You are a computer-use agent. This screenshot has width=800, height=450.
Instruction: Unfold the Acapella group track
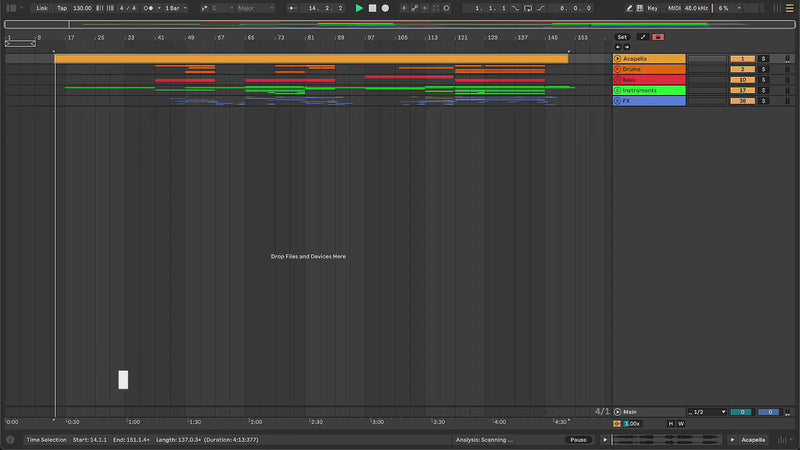(x=617, y=59)
